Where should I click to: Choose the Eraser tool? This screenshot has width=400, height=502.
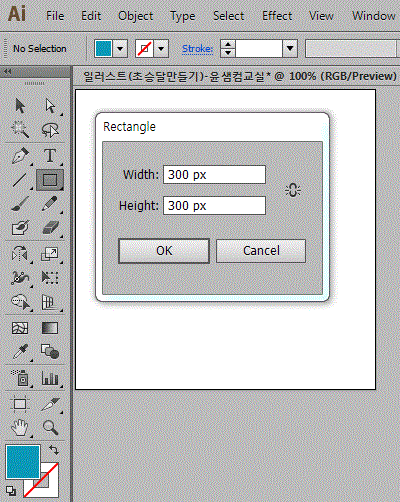[50, 228]
